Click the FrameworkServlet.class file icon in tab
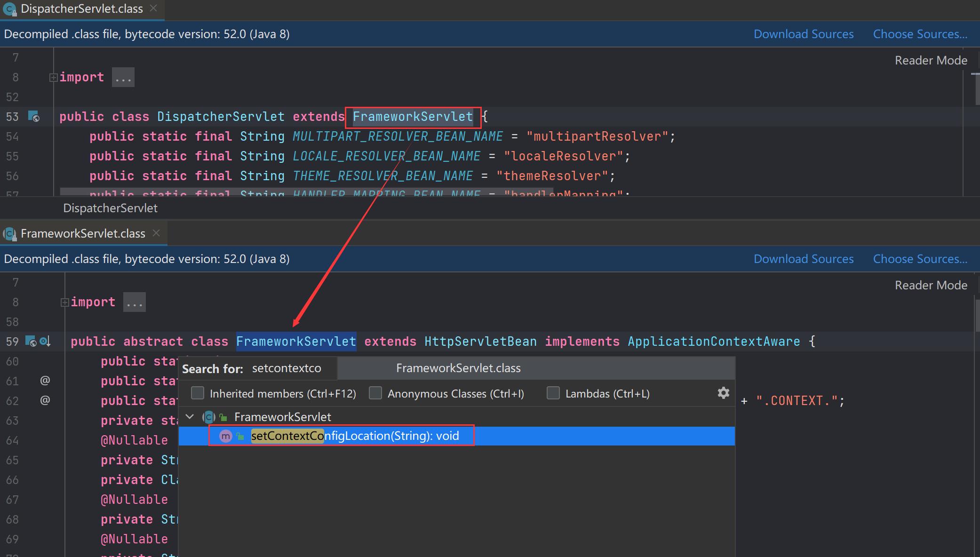Viewport: 980px width, 557px height. click(9, 234)
